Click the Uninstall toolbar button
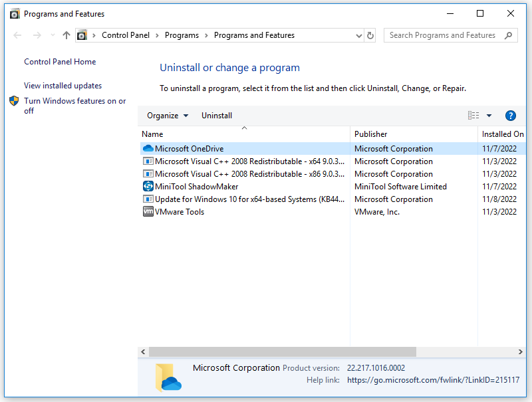532x402 pixels. coord(217,116)
